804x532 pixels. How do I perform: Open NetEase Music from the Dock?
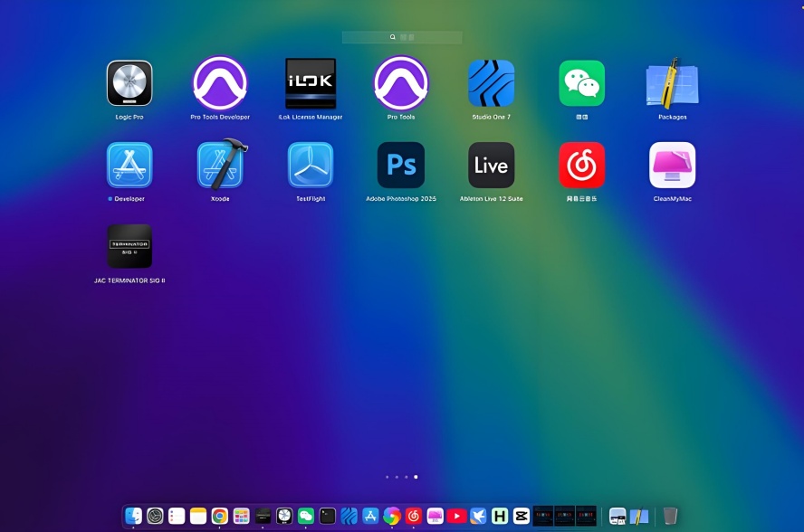click(413, 516)
